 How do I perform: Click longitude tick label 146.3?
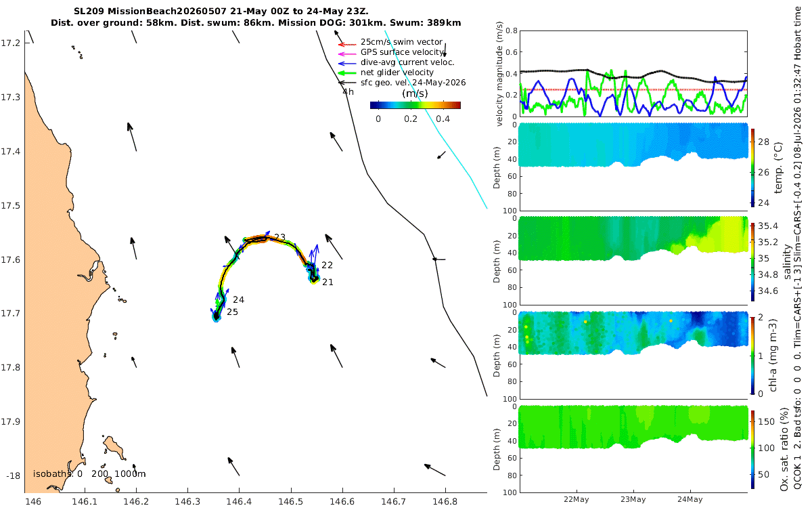coord(187,501)
